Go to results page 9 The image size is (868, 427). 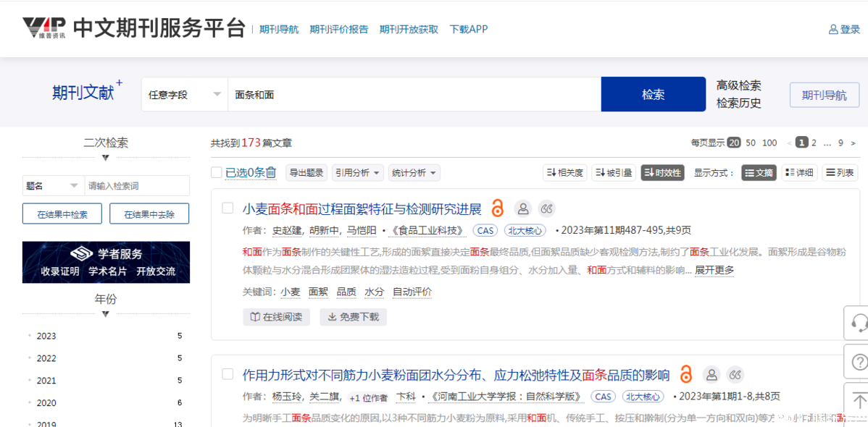[x=840, y=143]
